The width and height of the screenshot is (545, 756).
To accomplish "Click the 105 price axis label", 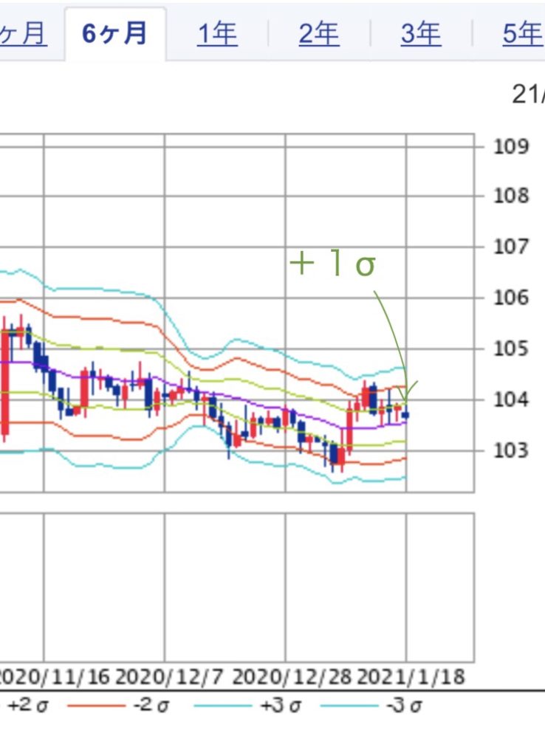I will [511, 348].
